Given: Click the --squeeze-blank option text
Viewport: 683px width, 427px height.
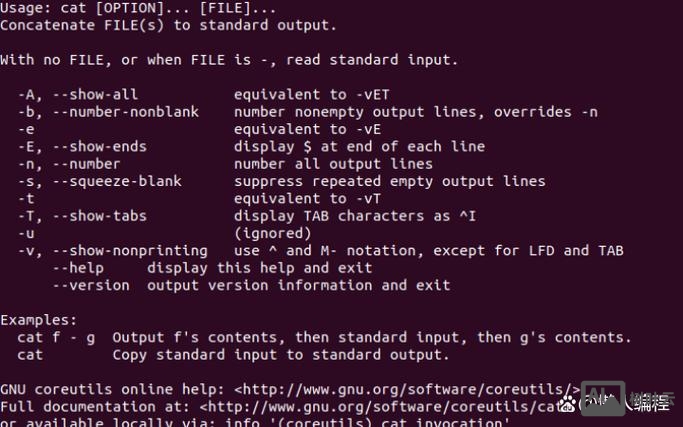Looking at the screenshot, I should click(117, 181).
